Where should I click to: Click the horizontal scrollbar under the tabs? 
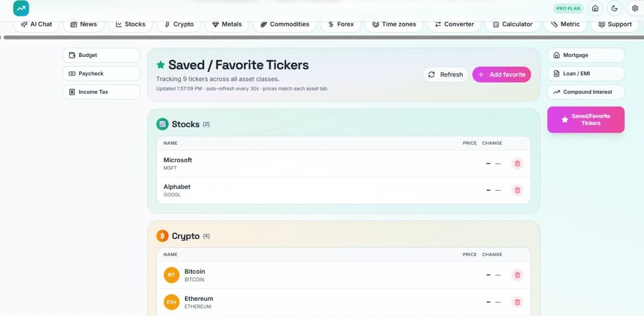322,37
